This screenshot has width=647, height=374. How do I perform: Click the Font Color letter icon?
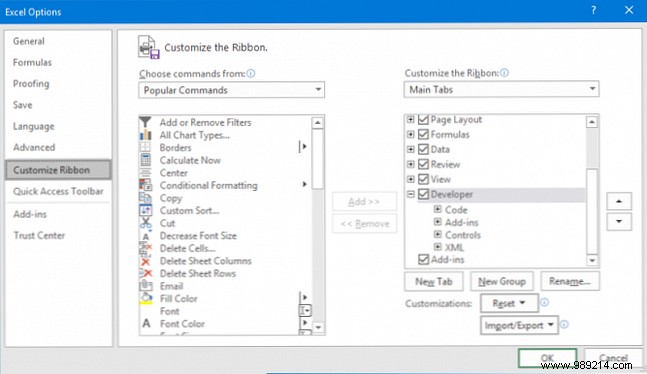[x=146, y=323]
